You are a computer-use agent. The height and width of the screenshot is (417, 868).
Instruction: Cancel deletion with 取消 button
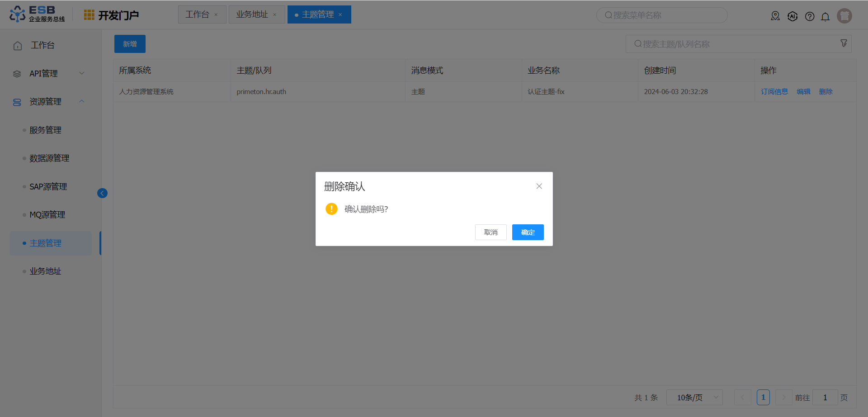(491, 232)
